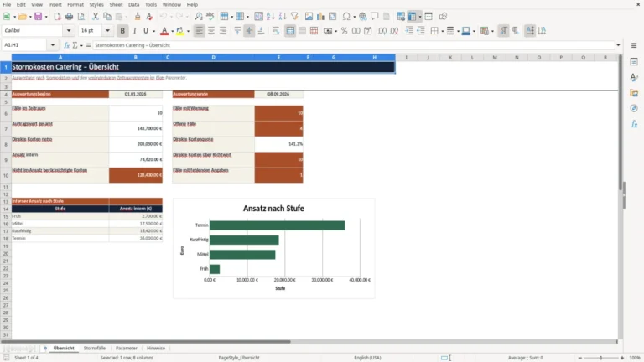Click the Print icon

coord(69,17)
